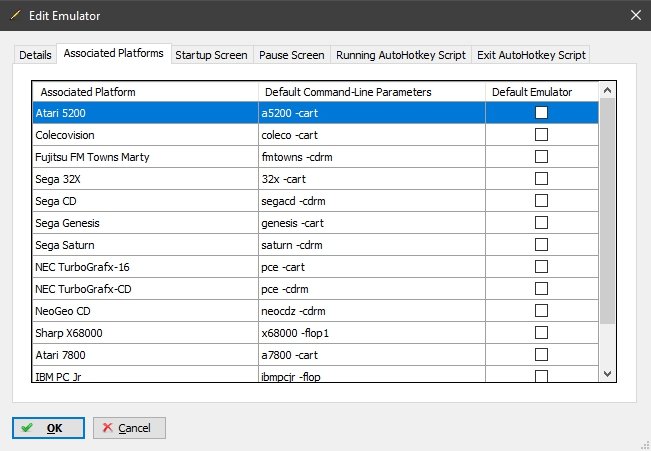This screenshot has width=651, height=451.
Task: Check Default Emulator for Atari 5200
Action: pos(541,113)
